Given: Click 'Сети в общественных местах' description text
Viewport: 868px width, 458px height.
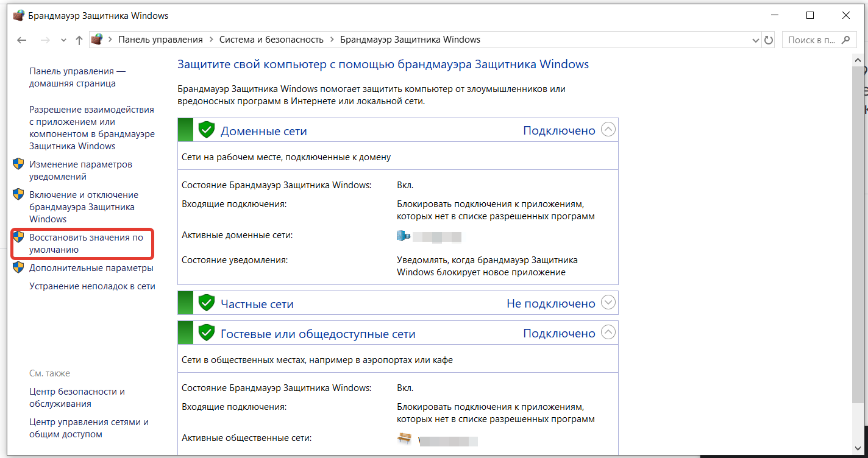Looking at the screenshot, I should [x=318, y=360].
